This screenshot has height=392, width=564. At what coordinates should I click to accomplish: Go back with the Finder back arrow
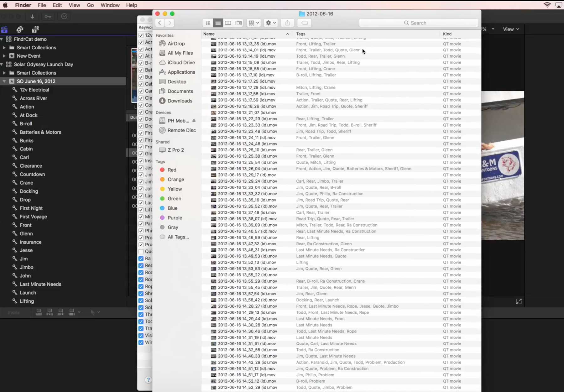tap(160, 23)
